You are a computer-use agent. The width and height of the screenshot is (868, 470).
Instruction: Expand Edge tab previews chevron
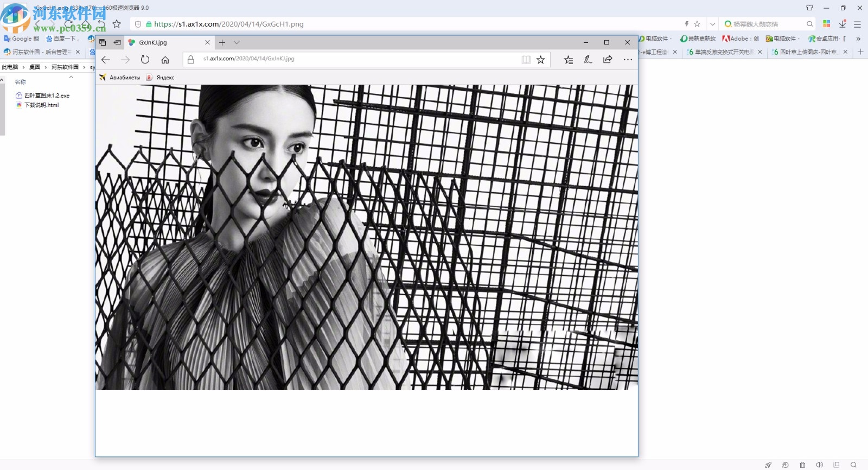pyautogui.click(x=237, y=42)
